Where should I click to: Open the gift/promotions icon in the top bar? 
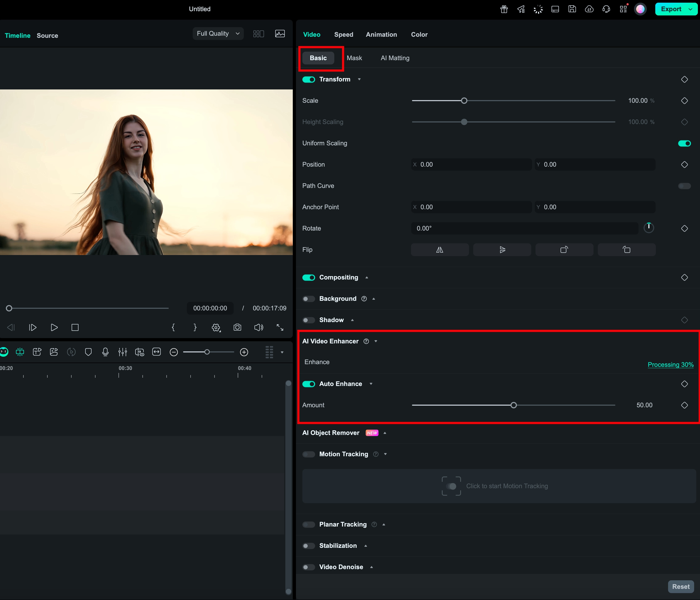click(504, 9)
